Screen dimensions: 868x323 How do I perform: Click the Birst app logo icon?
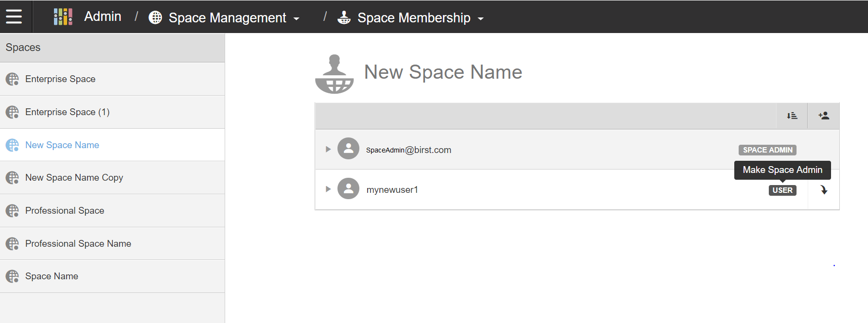(63, 17)
